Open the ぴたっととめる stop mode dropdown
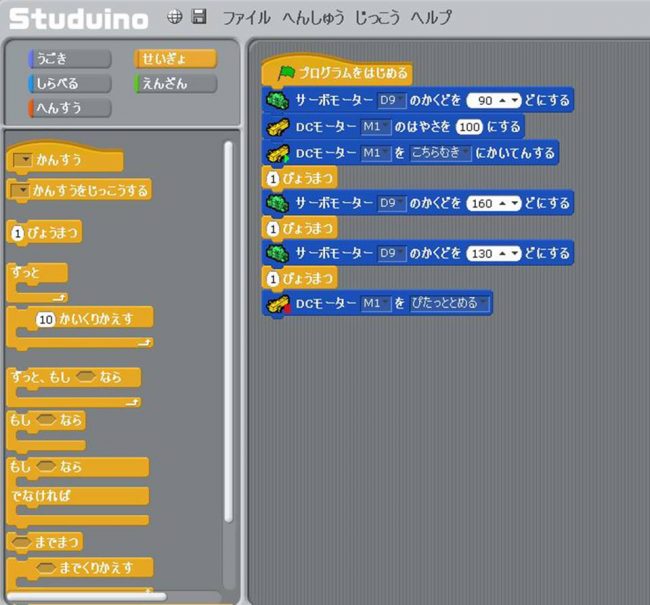The width and height of the screenshot is (650, 605). [x=450, y=303]
